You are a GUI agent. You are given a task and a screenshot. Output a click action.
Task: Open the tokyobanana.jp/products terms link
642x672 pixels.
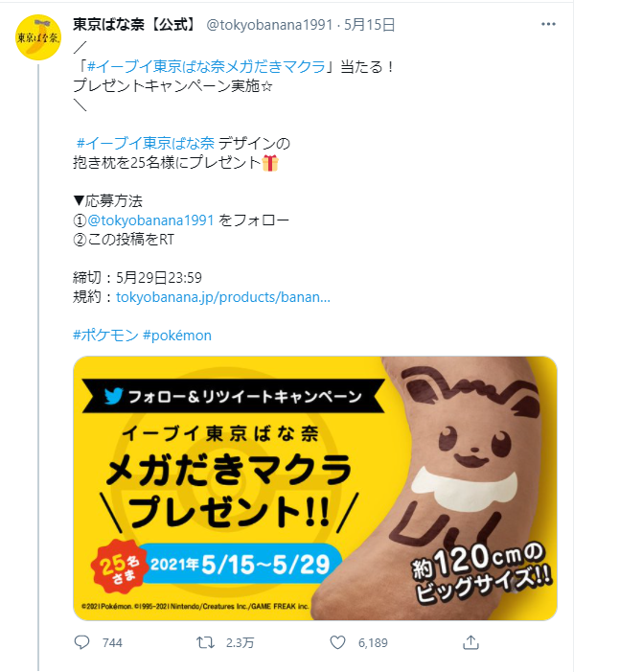[x=223, y=297]
